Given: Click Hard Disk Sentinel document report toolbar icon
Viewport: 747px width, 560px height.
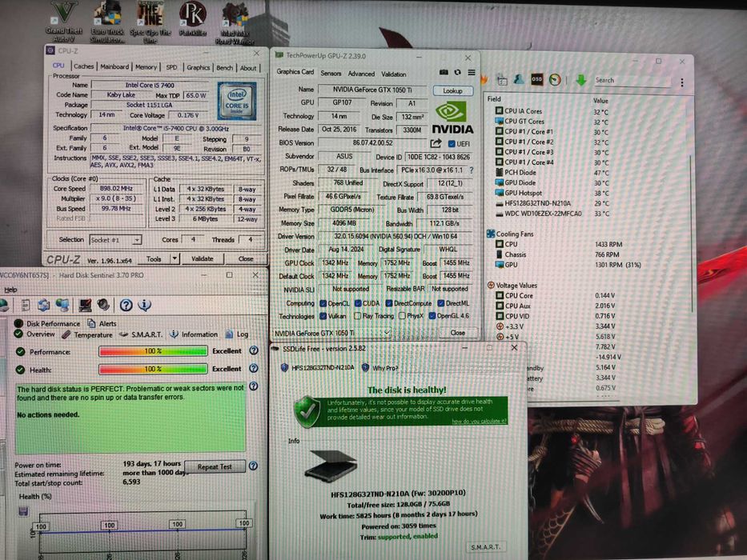Looking at the screenshot, I should pos(26,305).
